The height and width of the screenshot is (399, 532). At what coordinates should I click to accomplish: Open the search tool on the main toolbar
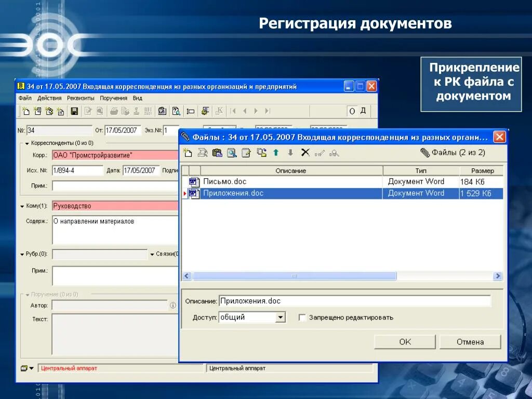point(176,111)
